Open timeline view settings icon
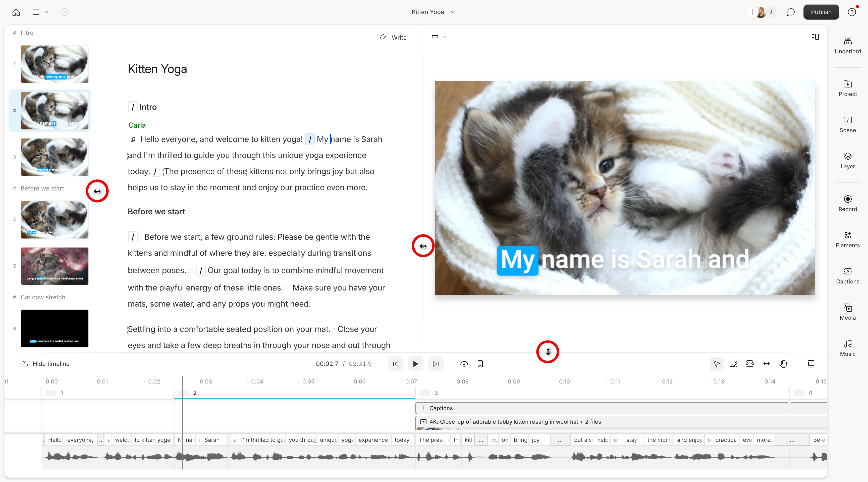Viewport: 868px width, 482px height. click(811, 364)
